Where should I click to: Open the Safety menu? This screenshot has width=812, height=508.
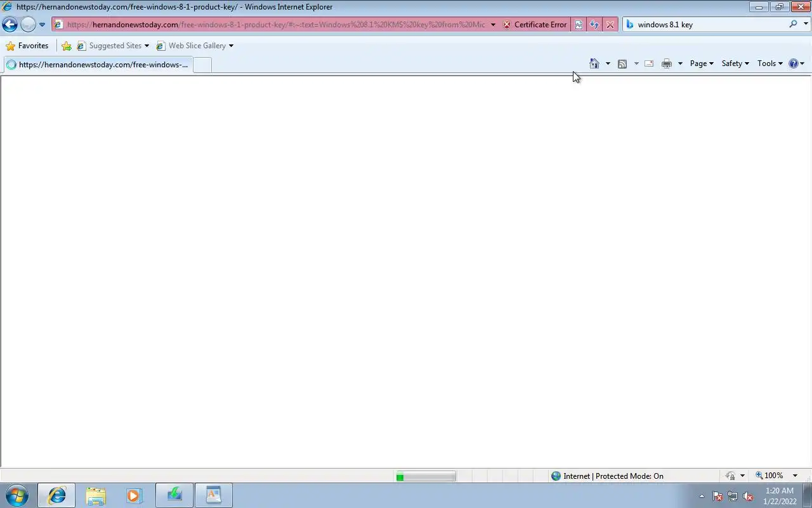coord(735,63)
